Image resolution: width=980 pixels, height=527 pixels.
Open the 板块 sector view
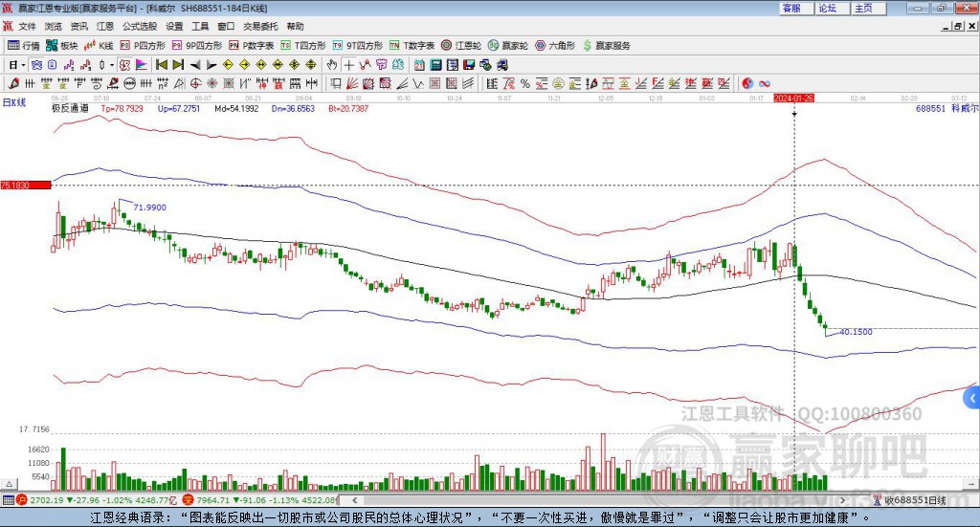pos(61,46)
